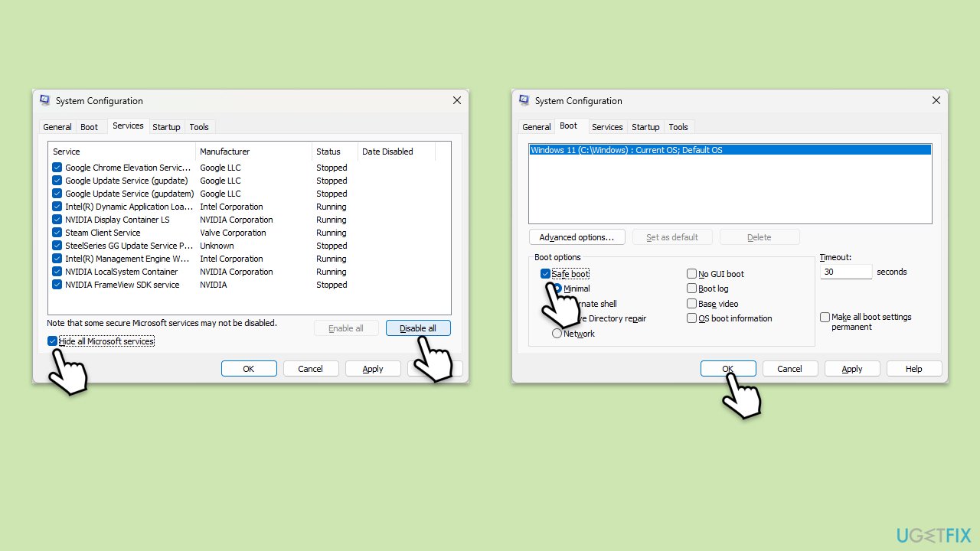
Task: Open Advanced options in Boot tab
Action: click(x=577, y=237)
